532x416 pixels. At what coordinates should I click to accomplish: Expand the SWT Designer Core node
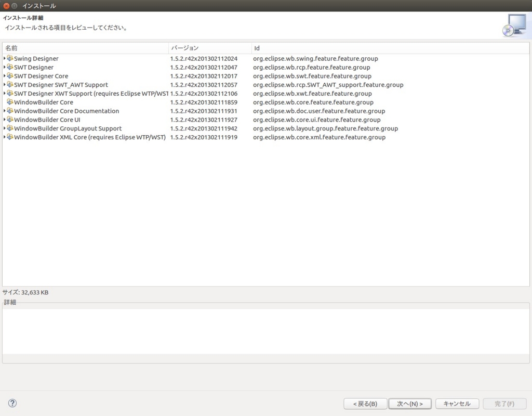[x=4, y=76]
